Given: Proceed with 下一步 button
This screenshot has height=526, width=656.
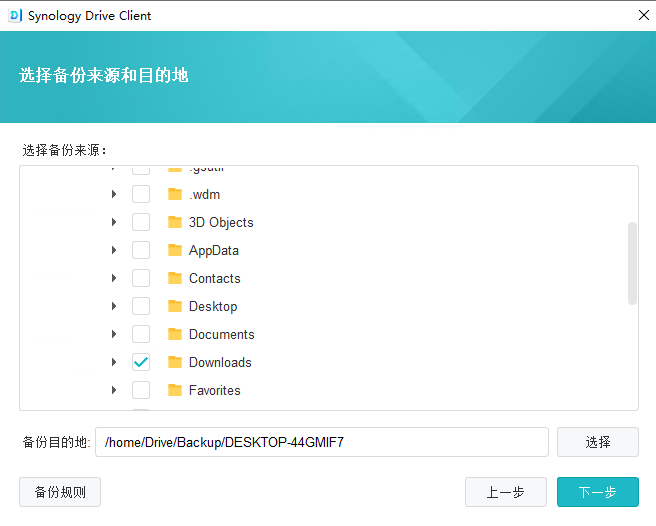Looking at the screenshot, I should pyautogui.click(x=597, y=492).
